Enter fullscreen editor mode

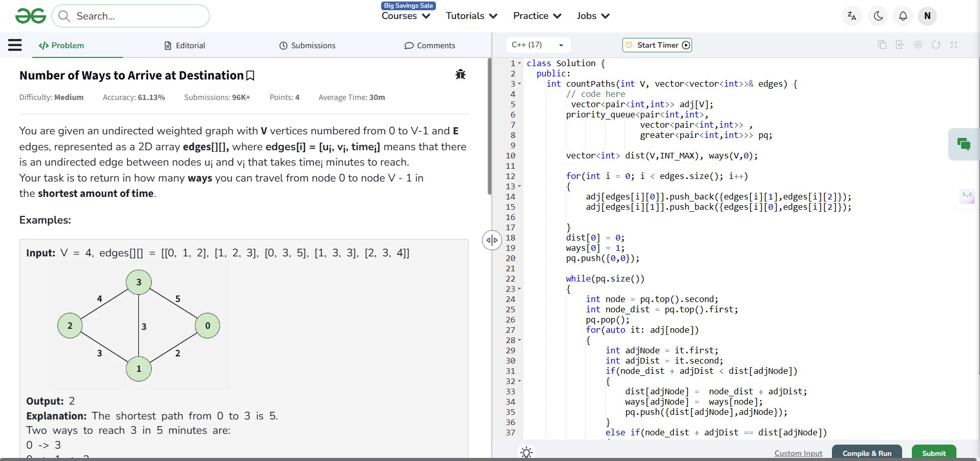953,45
